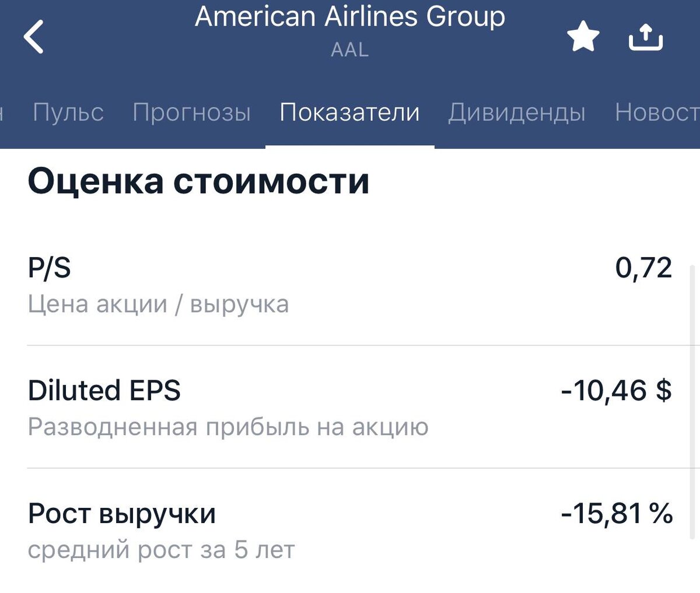
Task: Select the Показатели tab
Action: click(349, 112)
